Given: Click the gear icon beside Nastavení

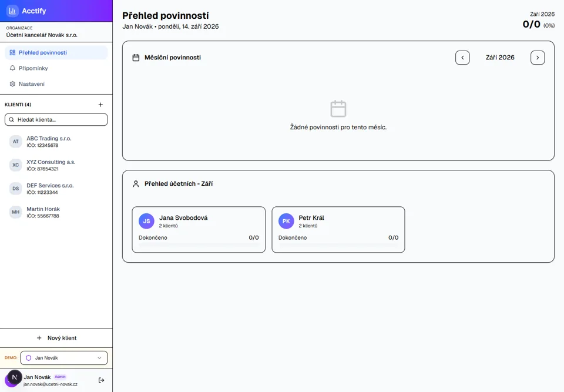Looking at the screenshot, I should click(12, 84).
